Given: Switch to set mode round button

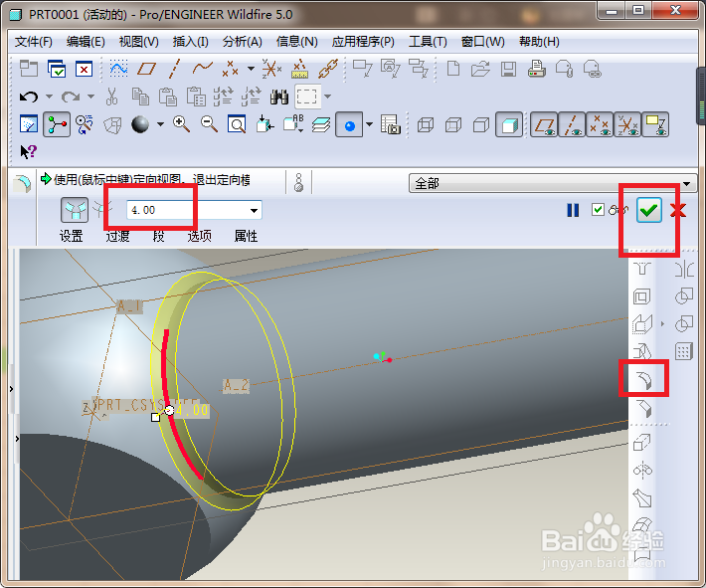Looking at the screenshot, I should pyautogui.click(x=75, y=210).
